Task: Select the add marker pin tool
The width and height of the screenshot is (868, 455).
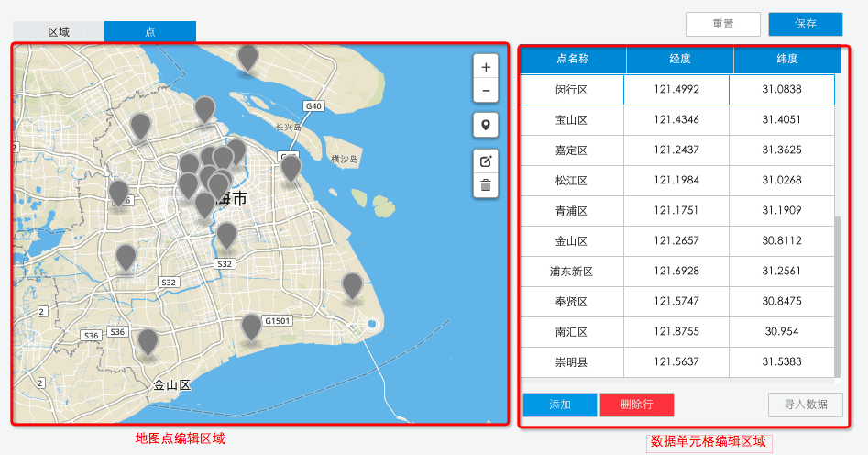Action: pyautogui.click(x=486, y=126)
